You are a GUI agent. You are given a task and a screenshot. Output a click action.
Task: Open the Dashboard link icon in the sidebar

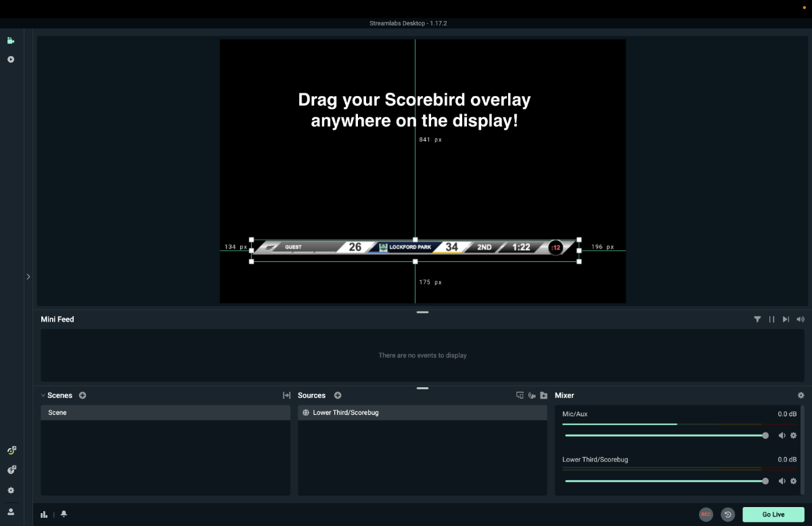(12, 450)
